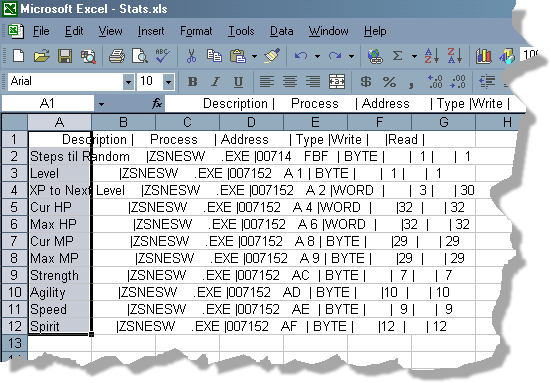551x383 pixels.
Task: Open the Format menu
Action: (196, 31)
